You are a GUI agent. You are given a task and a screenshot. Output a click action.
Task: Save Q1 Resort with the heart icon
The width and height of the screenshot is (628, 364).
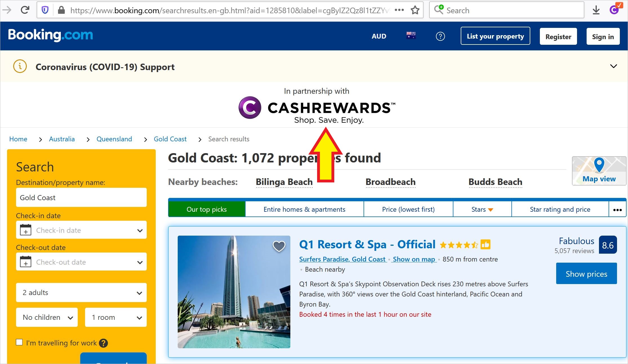[x=279, y=246]
